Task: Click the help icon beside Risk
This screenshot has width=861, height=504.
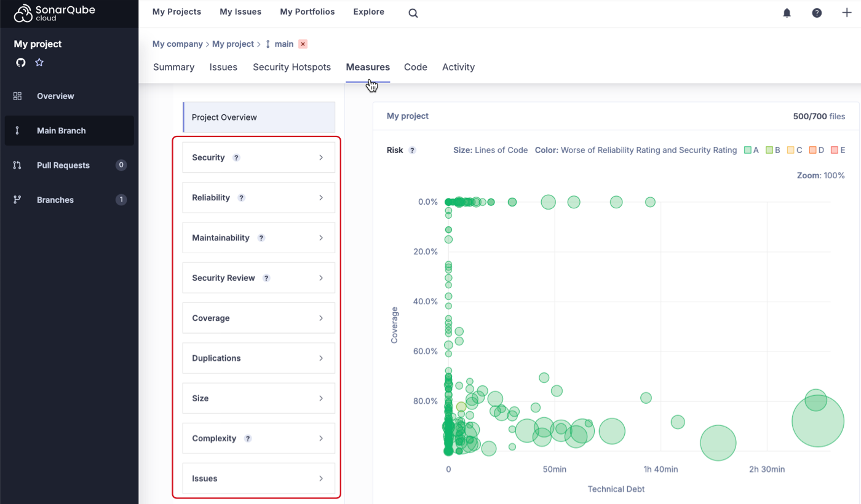Action: click(x=413, y=150)
